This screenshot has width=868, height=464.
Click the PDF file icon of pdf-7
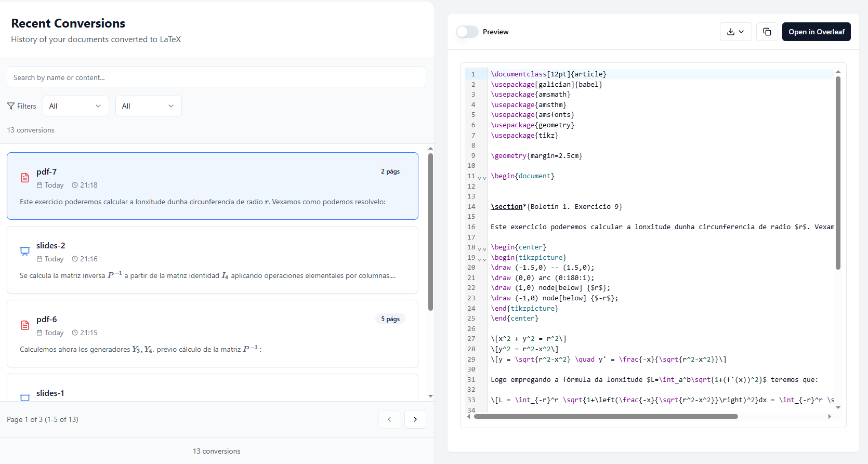[25, 178]
